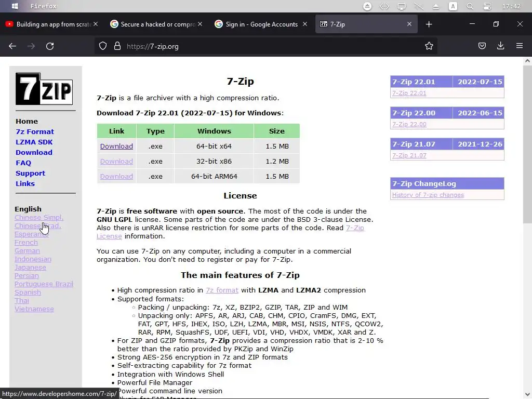Open the Home sidebar link
This screenshot has width=532, height=399.
tap(27, 121)
